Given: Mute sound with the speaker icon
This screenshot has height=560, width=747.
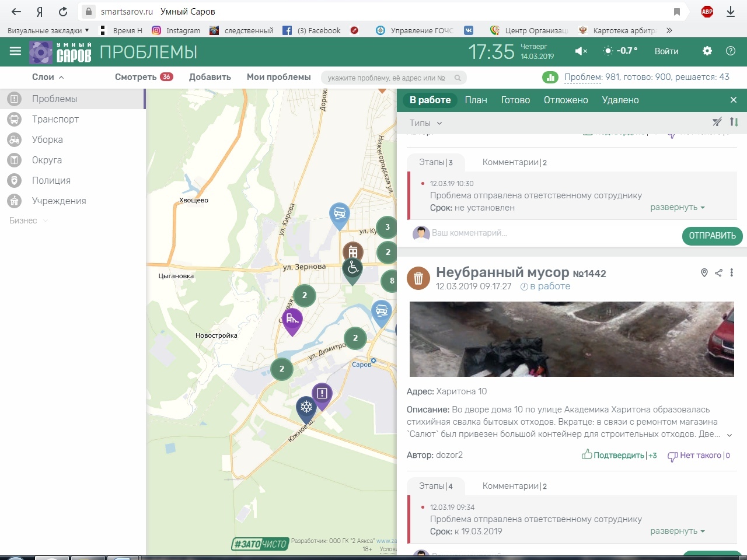Looking at the screenshot, I should pos(581,51).
